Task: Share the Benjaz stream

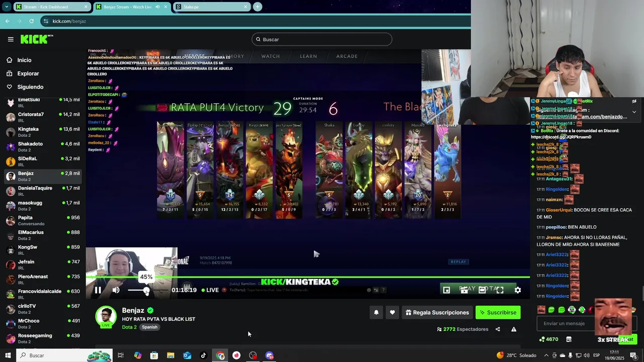Action: coord(498,329)
